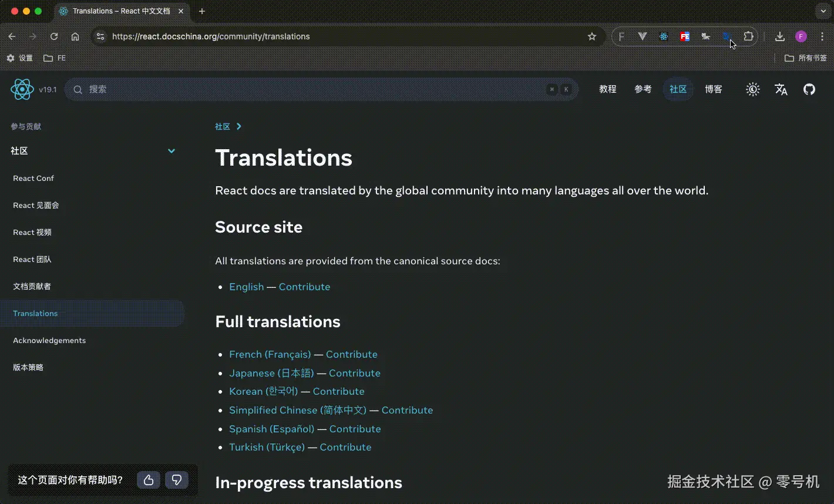The width and height of the screenshot is (834, 504).
Task: Select React 见面会 in the sidebar
Action: (x=36, y=206)
